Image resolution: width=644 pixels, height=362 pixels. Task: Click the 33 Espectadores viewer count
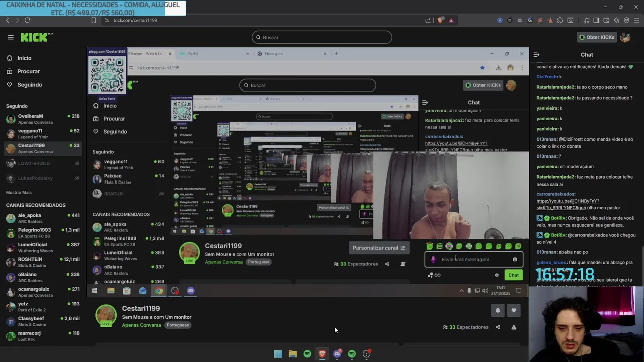click(x=465, y=327)
